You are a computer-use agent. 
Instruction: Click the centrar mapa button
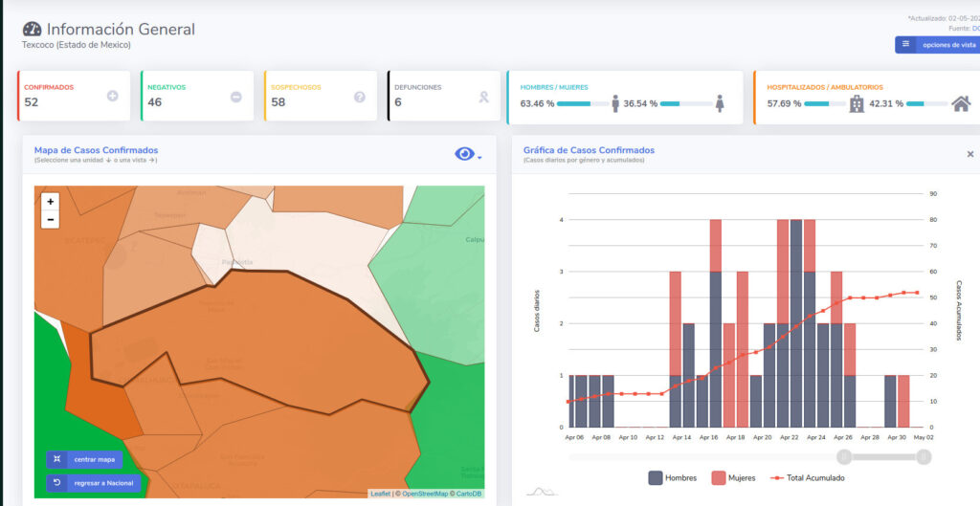[x=84, y=459]
